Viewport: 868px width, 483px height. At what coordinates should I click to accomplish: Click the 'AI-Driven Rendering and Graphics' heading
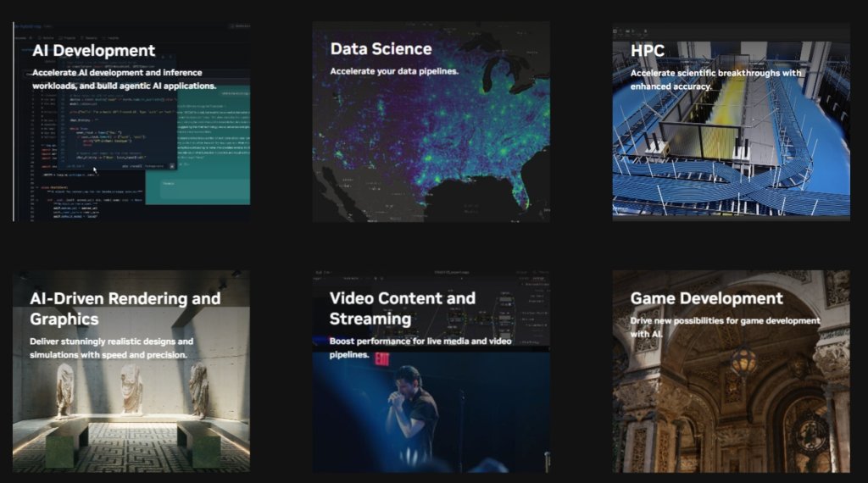click(125, 308)
